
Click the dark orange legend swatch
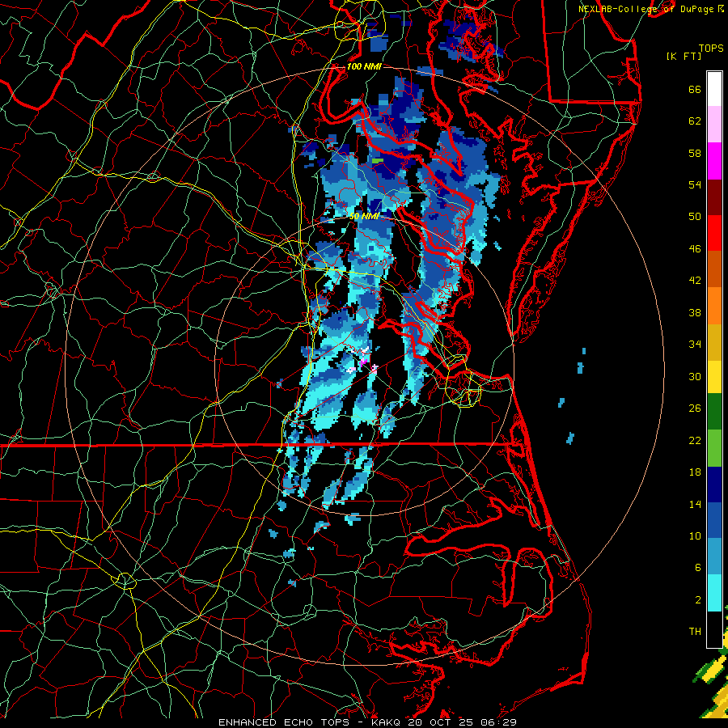pos(714,269)
